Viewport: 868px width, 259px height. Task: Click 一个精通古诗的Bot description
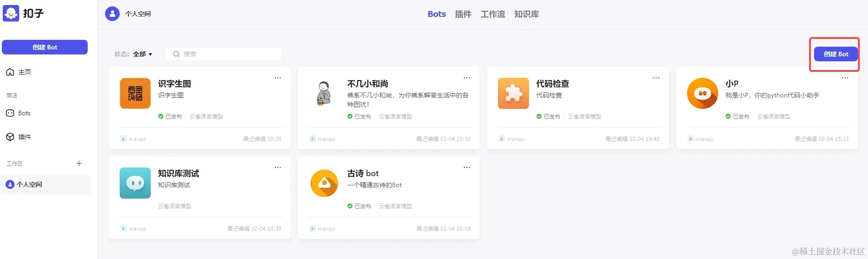pos(374,185)
